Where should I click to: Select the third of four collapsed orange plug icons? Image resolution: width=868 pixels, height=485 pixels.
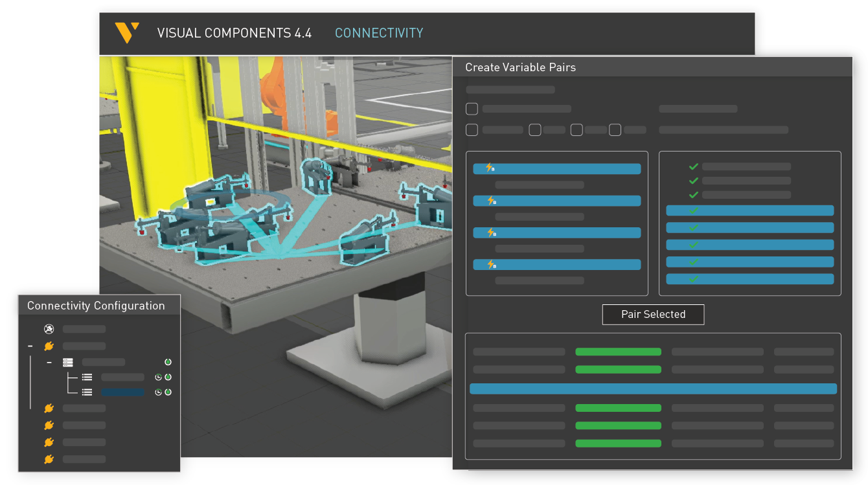(49, 442)
